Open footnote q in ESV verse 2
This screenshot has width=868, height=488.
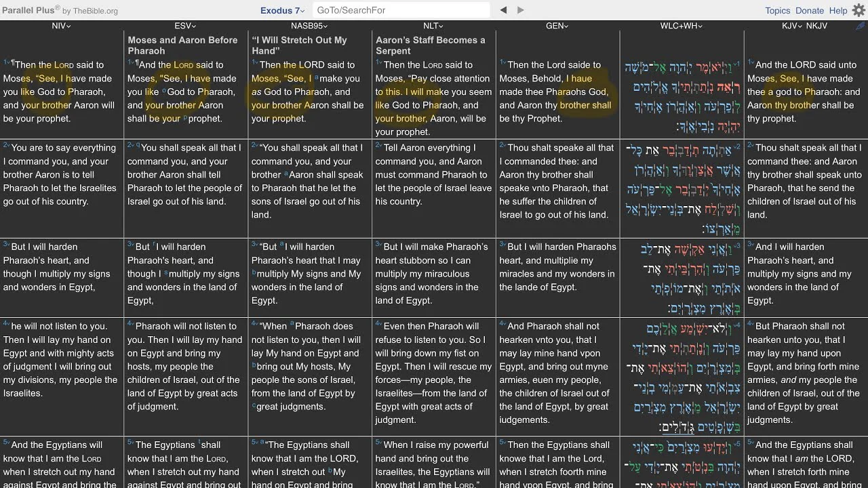[138, 145]
